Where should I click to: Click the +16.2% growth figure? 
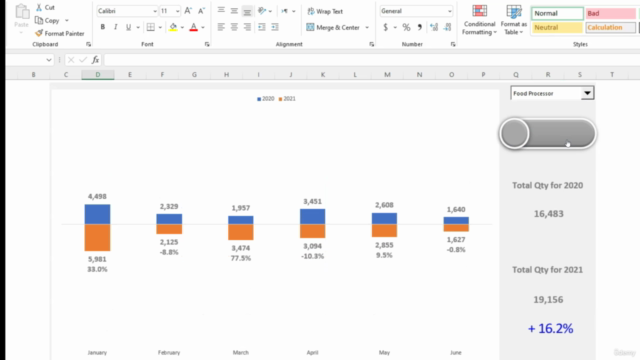point(550,329)
